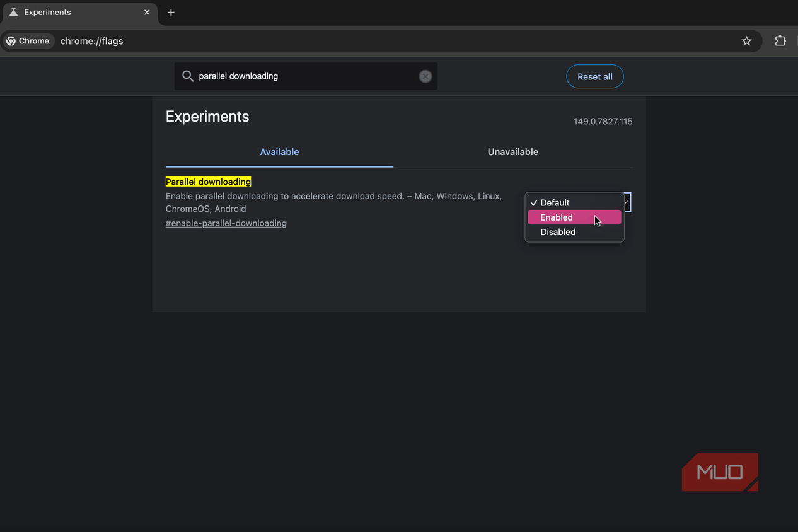Screen dimensions: 798x532
Task: Click the Reset all button
Action: (595, 76)
